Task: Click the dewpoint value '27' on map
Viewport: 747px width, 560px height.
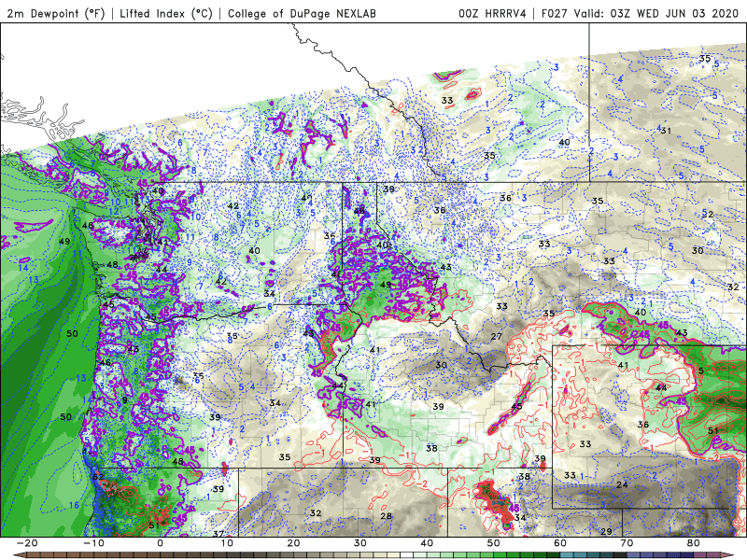Action: pyautogui.click(x=497, y=336)
